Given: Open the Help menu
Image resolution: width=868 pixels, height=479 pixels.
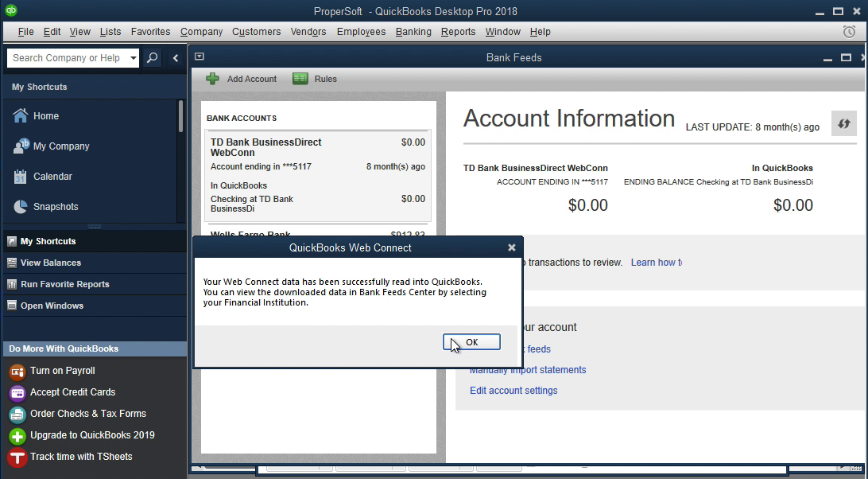Looking at the screenshot, I should [541, 32].
